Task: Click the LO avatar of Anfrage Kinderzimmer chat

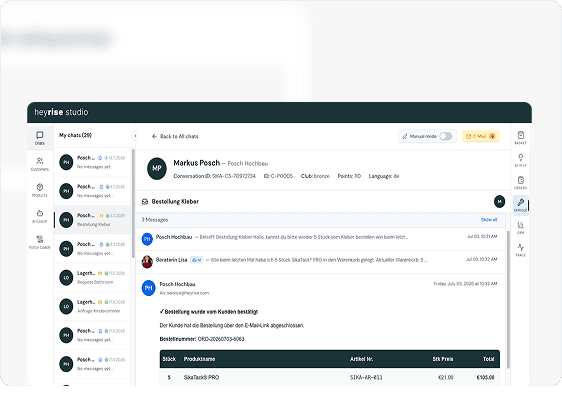Action: click(66, 307)
